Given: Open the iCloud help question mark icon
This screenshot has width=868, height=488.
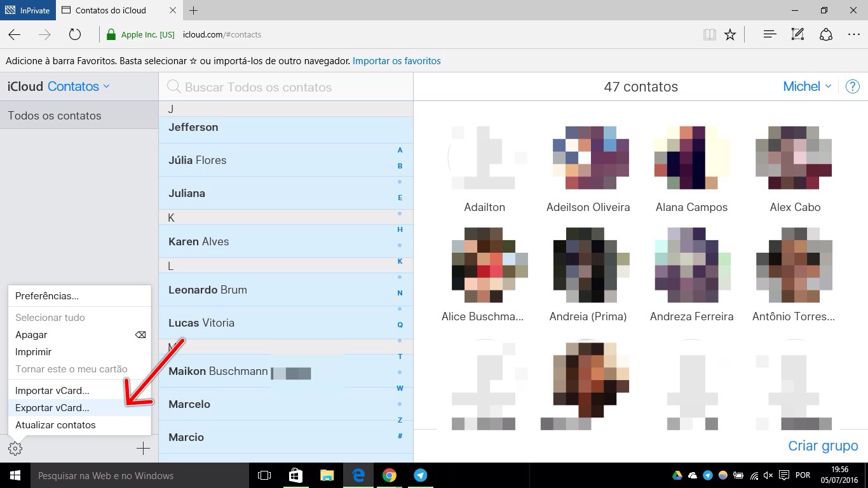Looking at the screenshot, I should pos(853,86).
